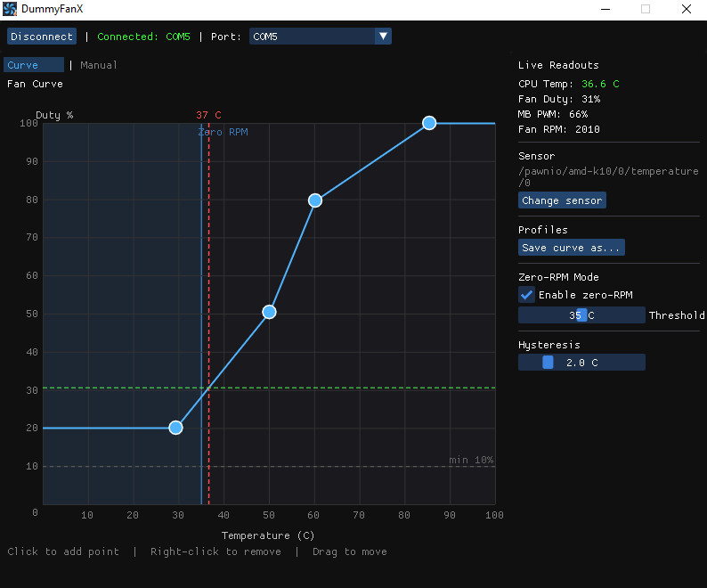The width and height of the screenshot is (707, 588).
Task: Maximize the DummyFanX window
Action: tap(646, 9)
